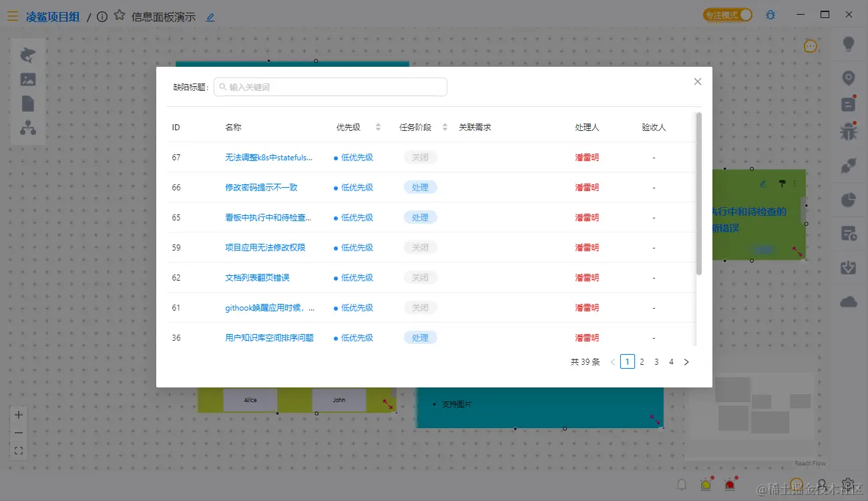Select page 1 in pagination
Image resolution: width=868 pixels, height=501 pixels.
pyautogui.click(x=627, y=362)
